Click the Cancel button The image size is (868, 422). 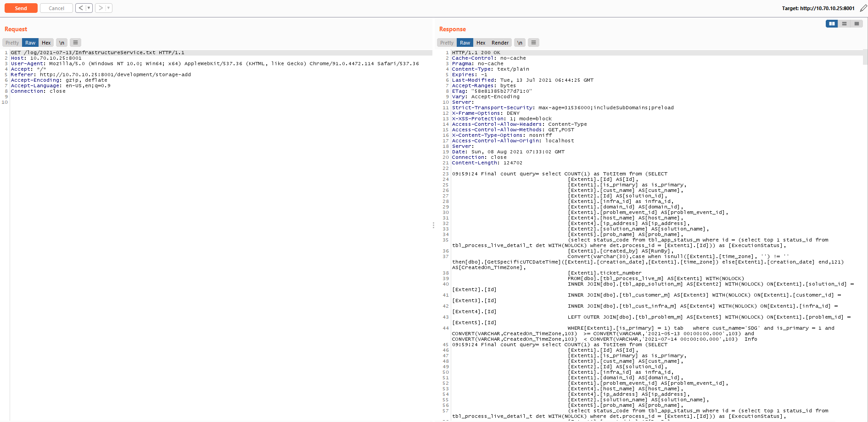(x=56, y=8)
